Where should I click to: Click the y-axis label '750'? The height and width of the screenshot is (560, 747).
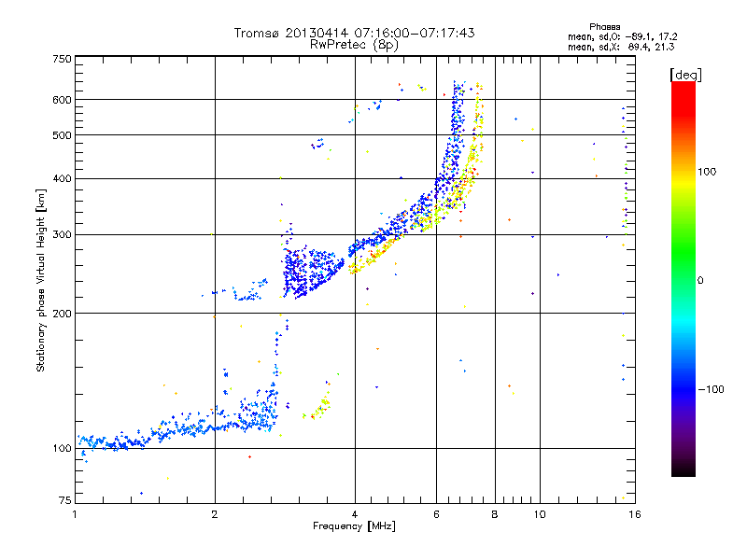62,59
